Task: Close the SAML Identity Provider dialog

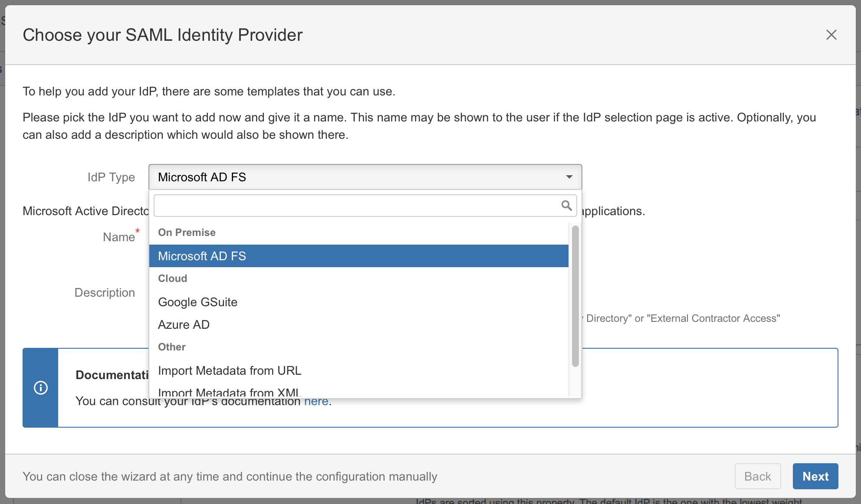Action: point(831,35)
